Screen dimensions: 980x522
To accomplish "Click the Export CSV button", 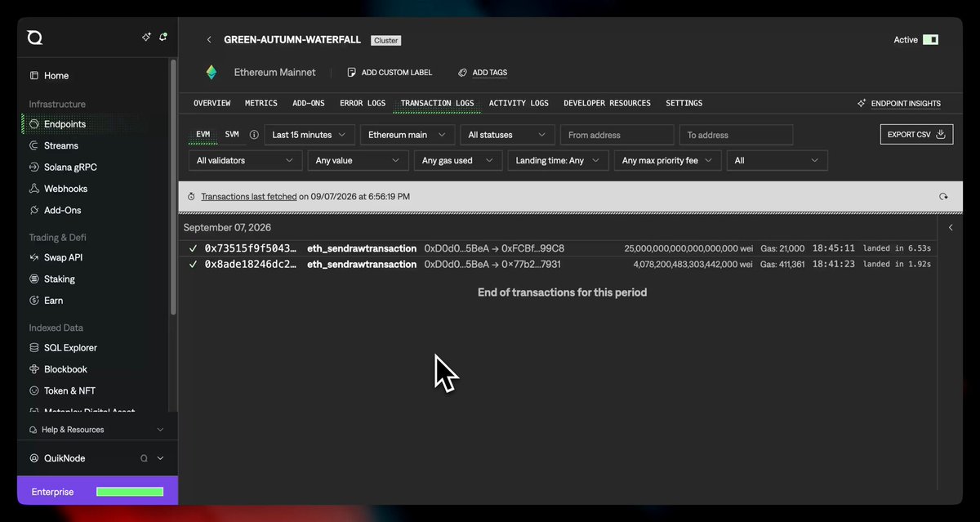I will pyautogui.click(x=916, y=135).
